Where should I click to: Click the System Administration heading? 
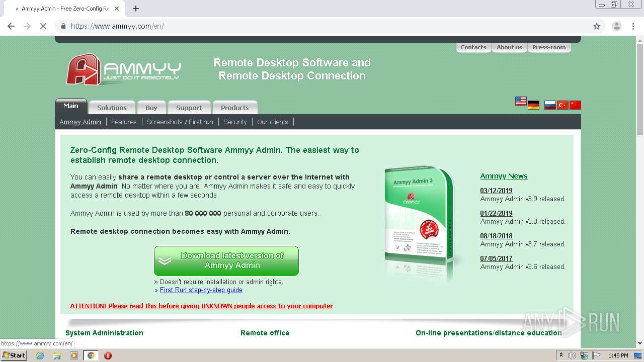[104, 333]
